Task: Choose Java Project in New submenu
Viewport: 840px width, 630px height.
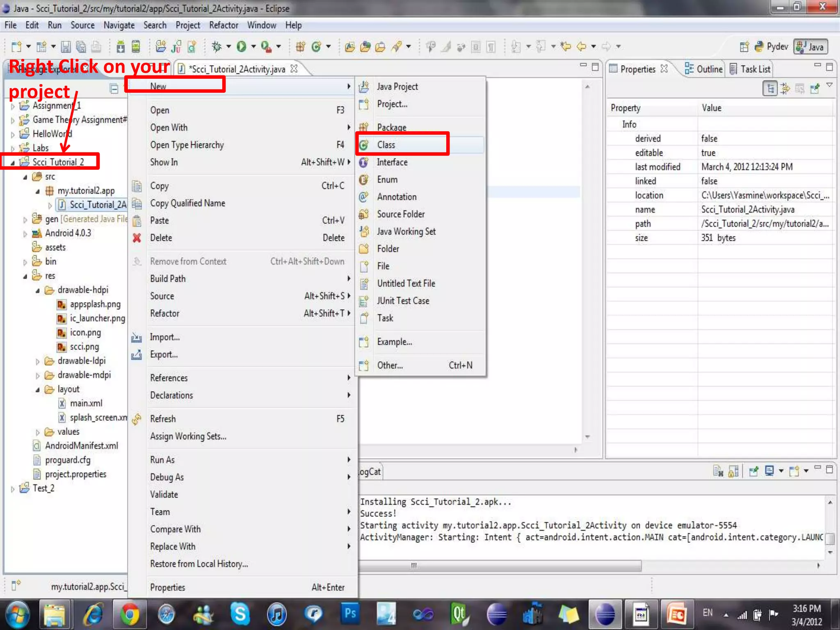Action: (x=420, y=87)
